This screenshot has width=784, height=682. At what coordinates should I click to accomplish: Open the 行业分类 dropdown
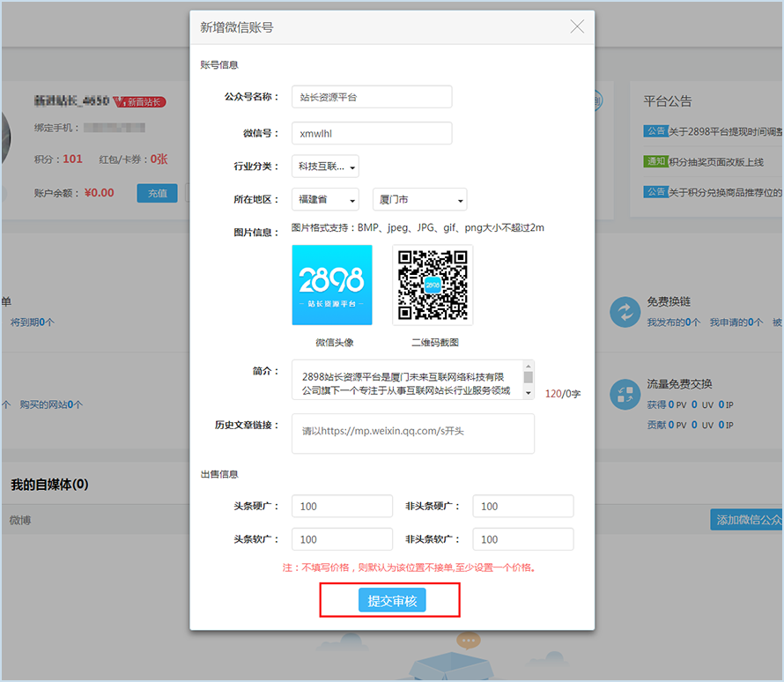[x=325, y=167]
